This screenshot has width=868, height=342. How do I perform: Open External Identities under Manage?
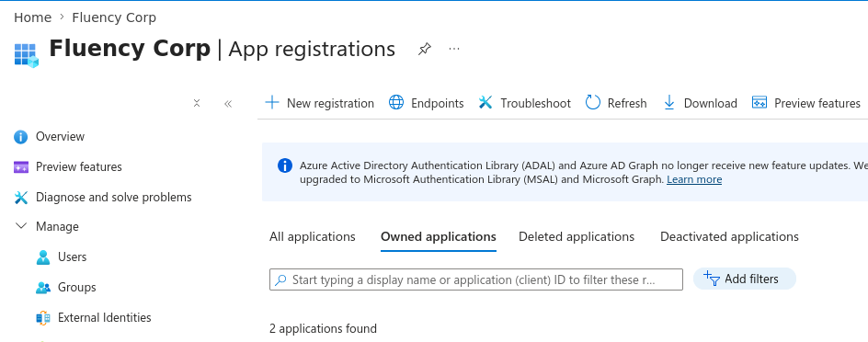(x=105, y=318)
